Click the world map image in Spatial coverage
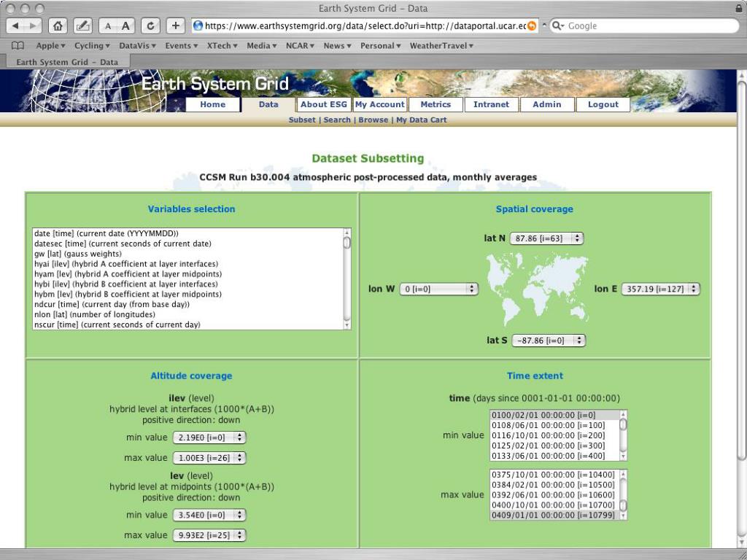747x560 pixels. click(x=537, y=289)
